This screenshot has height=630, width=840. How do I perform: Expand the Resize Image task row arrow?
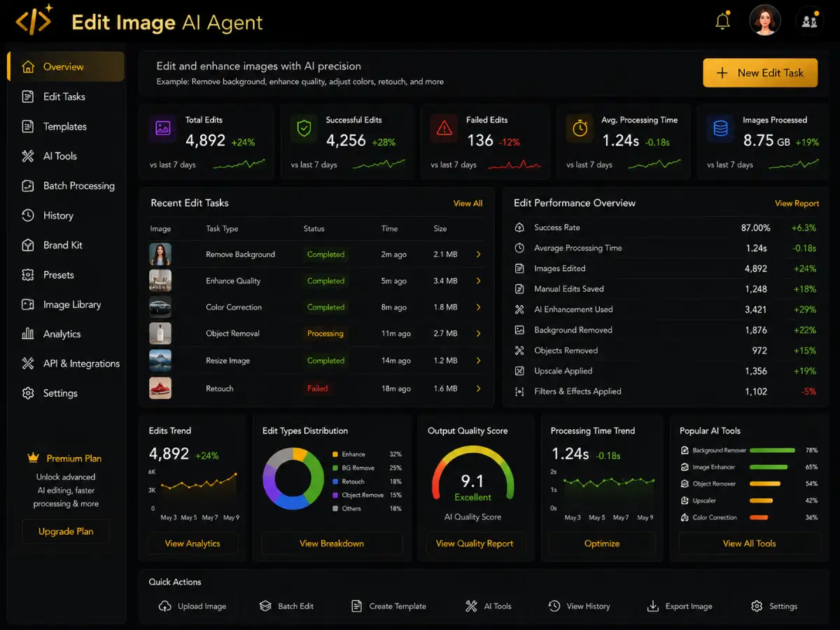479,360
